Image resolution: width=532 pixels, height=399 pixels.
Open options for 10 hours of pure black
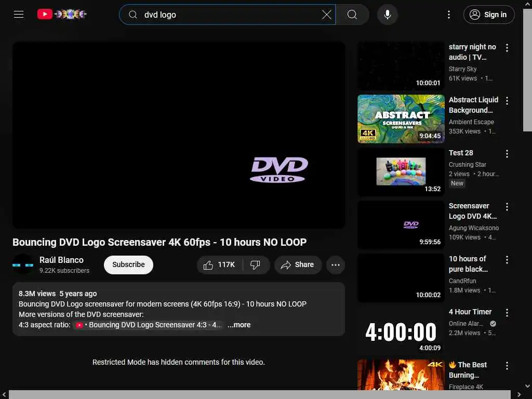[x=507, y=260]
